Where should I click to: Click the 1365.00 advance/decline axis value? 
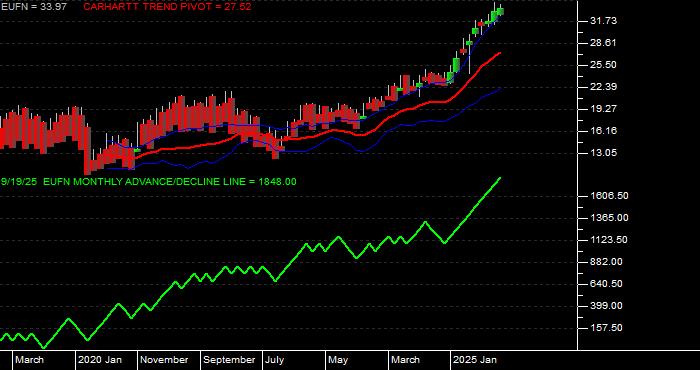coord(608,218)
